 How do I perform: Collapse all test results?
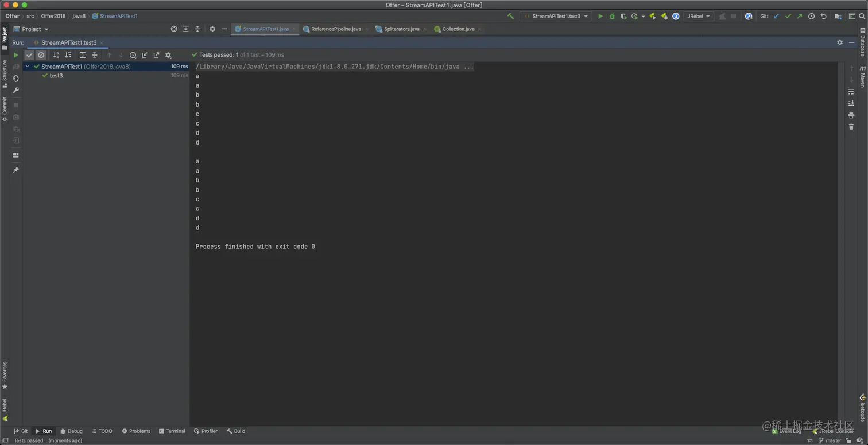pos(95,55)
